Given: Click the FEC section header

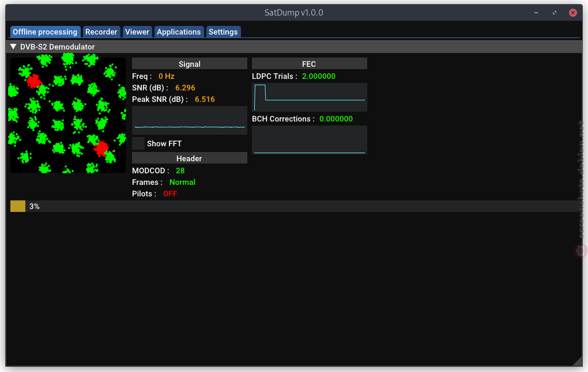Looking at the screenshot, I should tap(310, 64).
